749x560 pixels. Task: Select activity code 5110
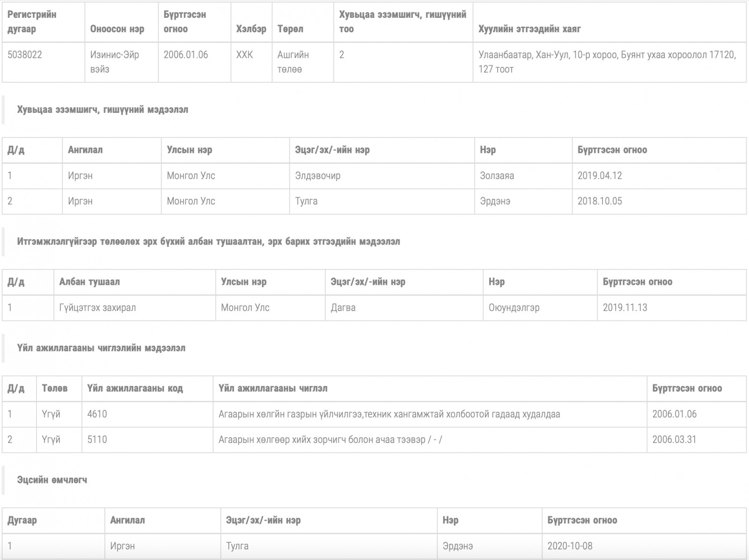click(x=97, y=440)
